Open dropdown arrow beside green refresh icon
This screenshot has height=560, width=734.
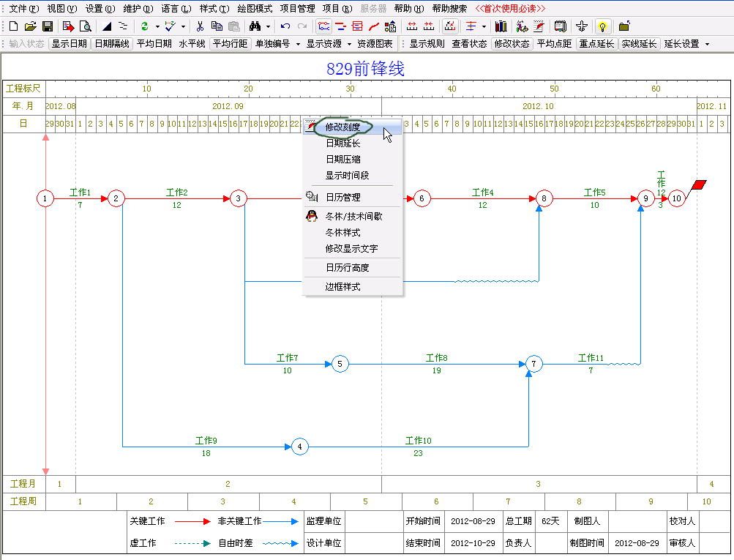[158, 26]
